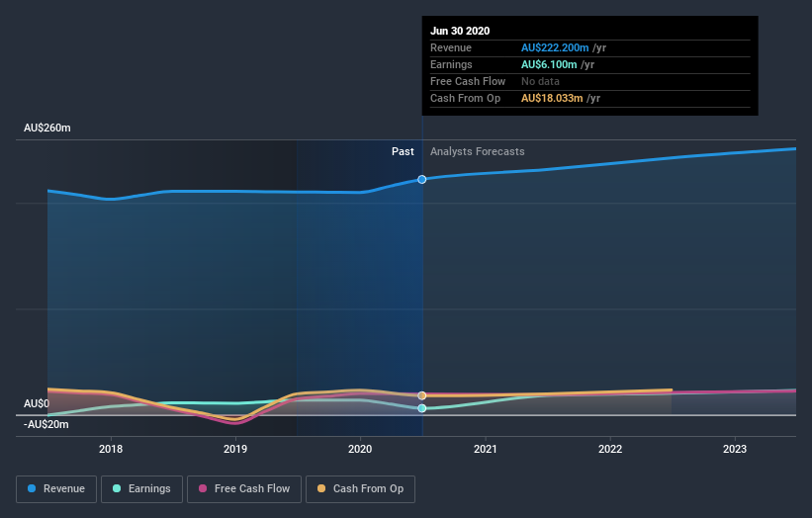Select the 2021 x-axis label
The height and width of the screenshot is (518, 812).
(x=486, y=449)
